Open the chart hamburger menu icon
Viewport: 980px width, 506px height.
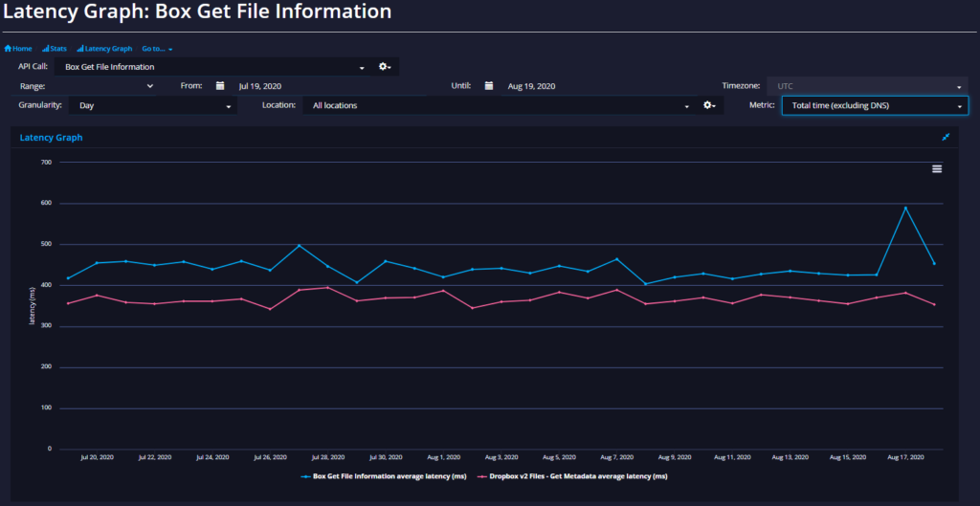tap(937, 168)
